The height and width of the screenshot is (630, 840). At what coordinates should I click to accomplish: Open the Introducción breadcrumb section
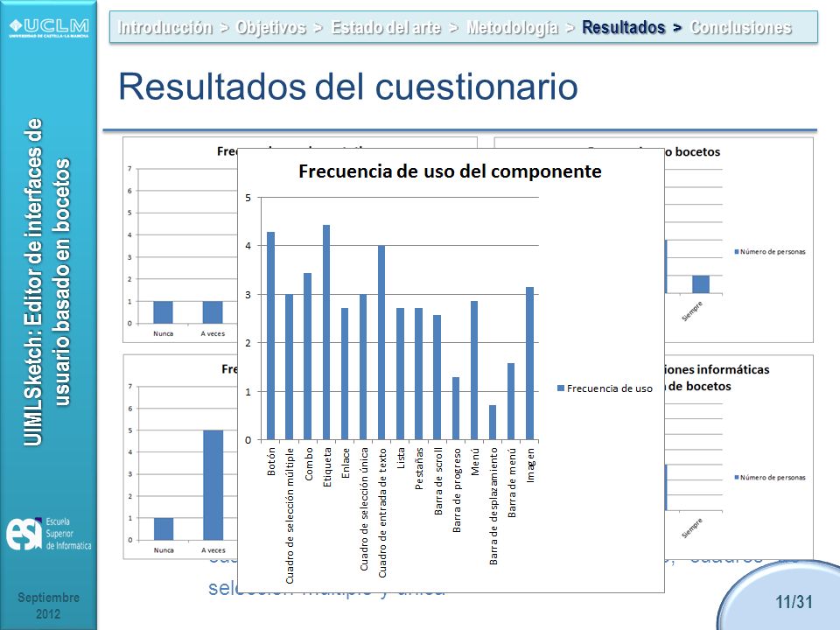(165, 27)
